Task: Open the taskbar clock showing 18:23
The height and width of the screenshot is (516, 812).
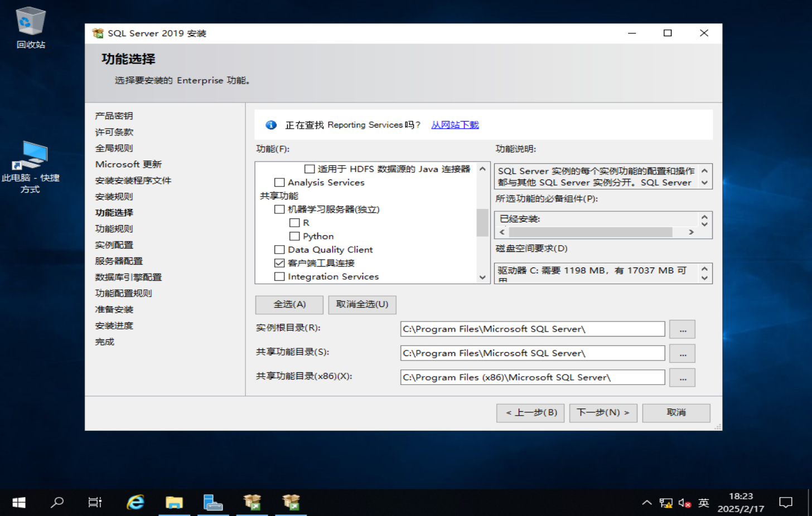Action: pyautogui.click(x=741, y=503)
